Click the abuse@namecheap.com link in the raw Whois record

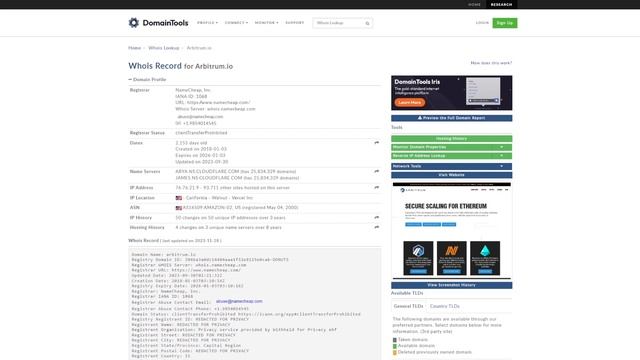click(x=239, y=301)
